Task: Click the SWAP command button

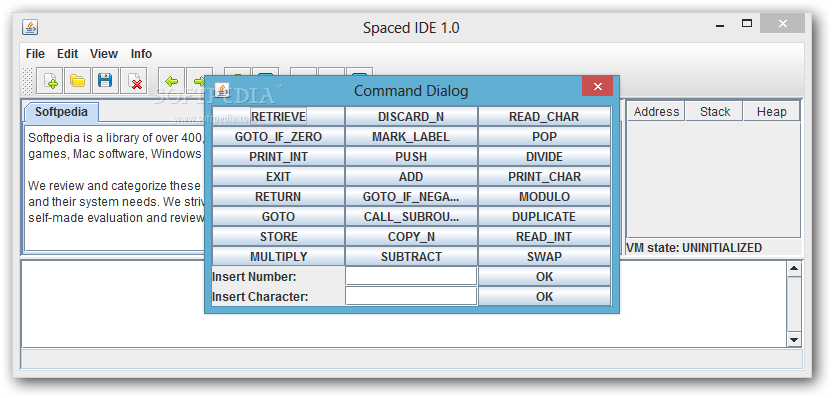Action: tap(544, 256)
